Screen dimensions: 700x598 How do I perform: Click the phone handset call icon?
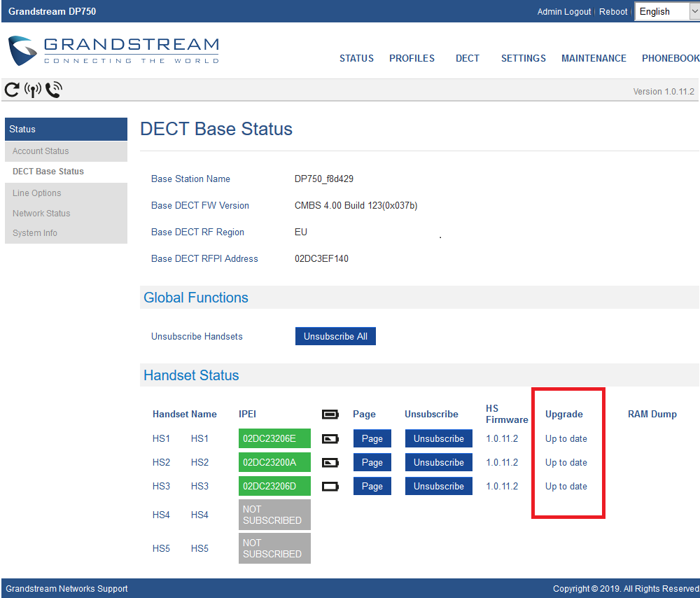[54, 90]
